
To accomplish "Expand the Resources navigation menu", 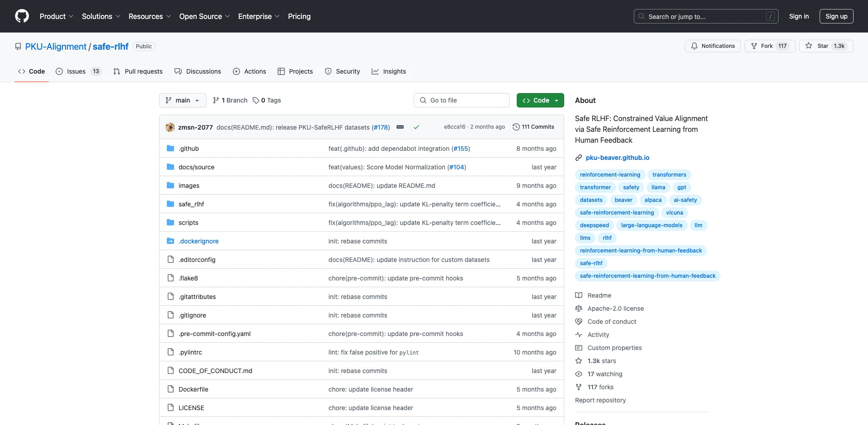I will pos(150,16).
